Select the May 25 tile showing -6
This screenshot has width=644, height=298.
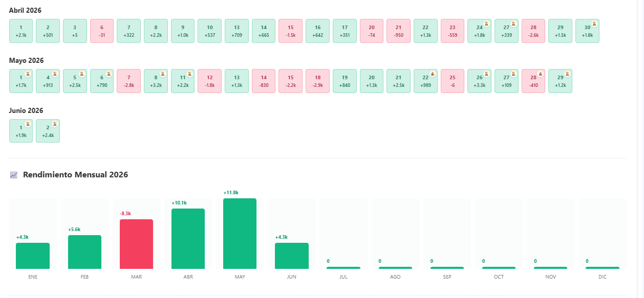[453, 81]
